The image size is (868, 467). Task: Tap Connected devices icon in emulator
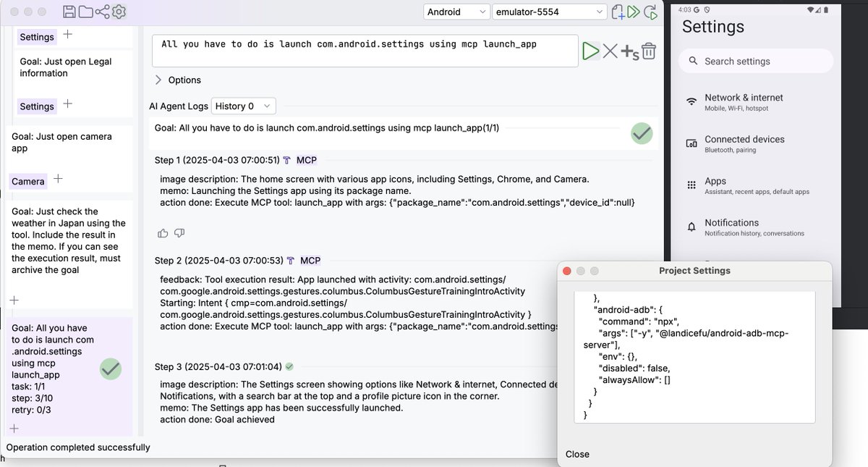click(x=692, y=143)
